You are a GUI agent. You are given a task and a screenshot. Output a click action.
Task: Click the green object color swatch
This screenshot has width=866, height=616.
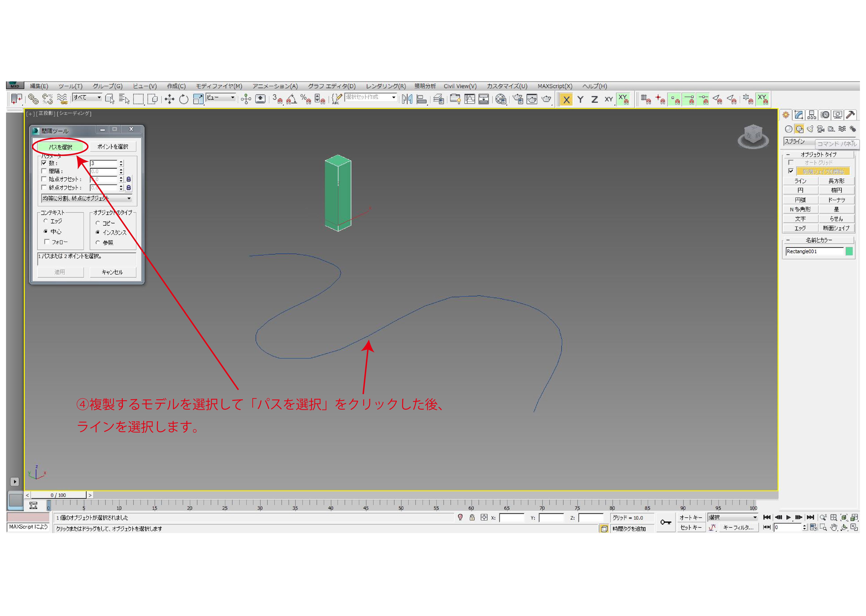click(x=849, y=251)
